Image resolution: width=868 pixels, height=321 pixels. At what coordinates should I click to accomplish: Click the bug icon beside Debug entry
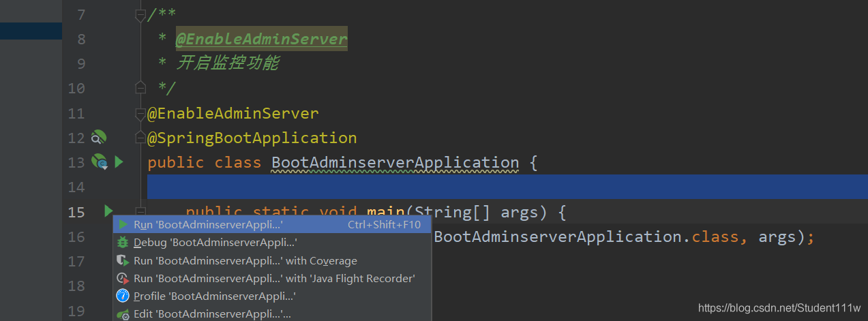[x=123, y=243]
